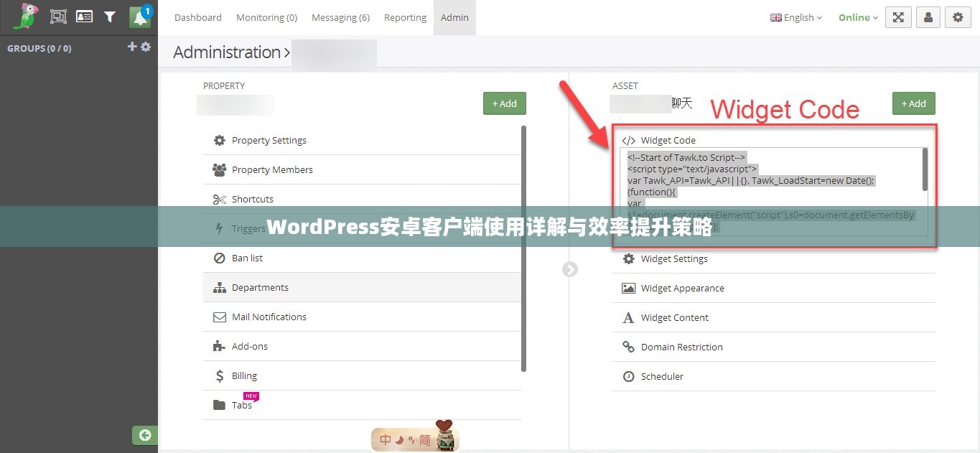Open Ban list menu entry
The image size is (980, 453).
click(x=362, y=258)
